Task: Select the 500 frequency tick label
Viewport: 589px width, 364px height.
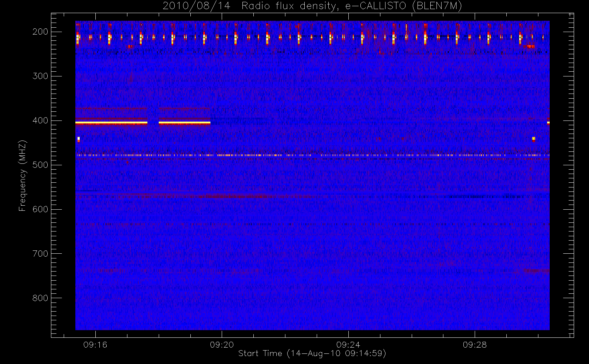Action: 40,165
